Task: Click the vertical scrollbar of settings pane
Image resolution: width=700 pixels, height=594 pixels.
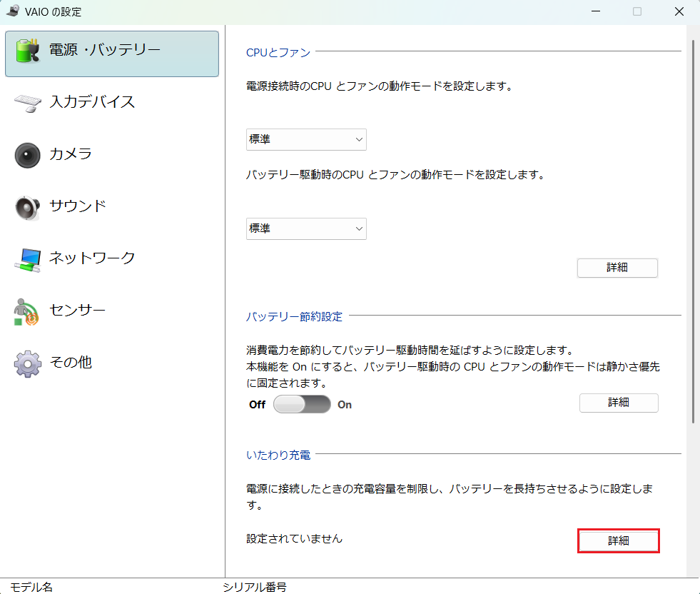Action: [692, 228]
